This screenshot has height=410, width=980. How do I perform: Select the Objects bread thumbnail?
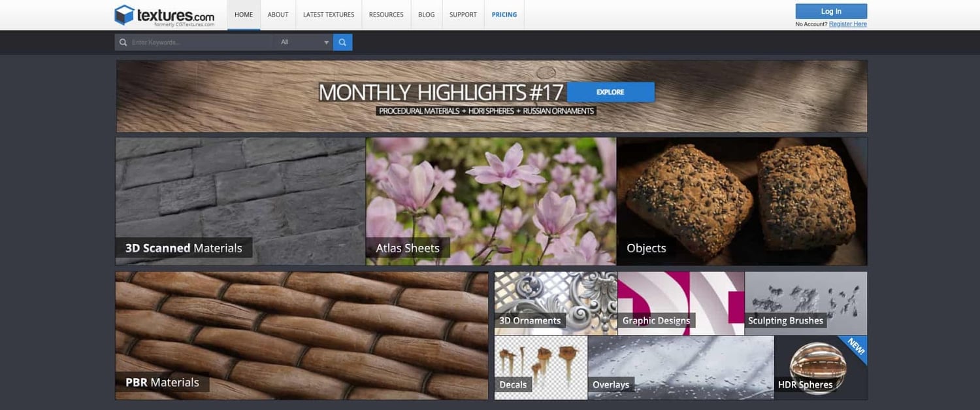point(742,201)
